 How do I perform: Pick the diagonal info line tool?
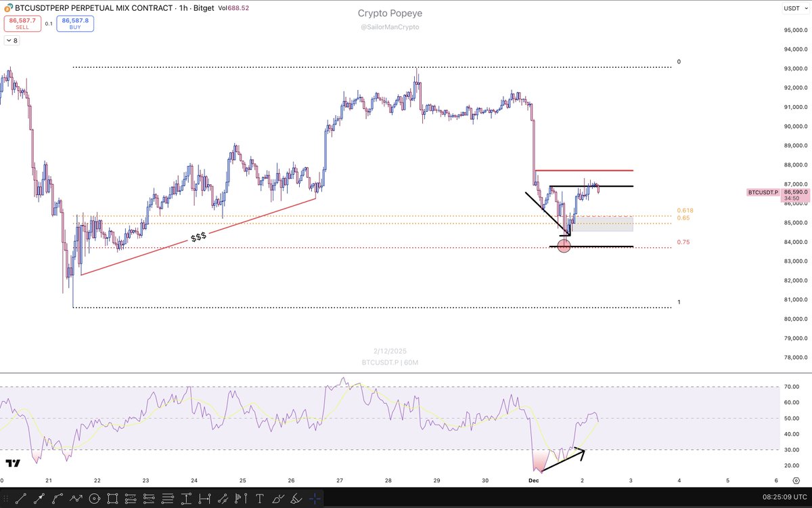click(223, 499)
